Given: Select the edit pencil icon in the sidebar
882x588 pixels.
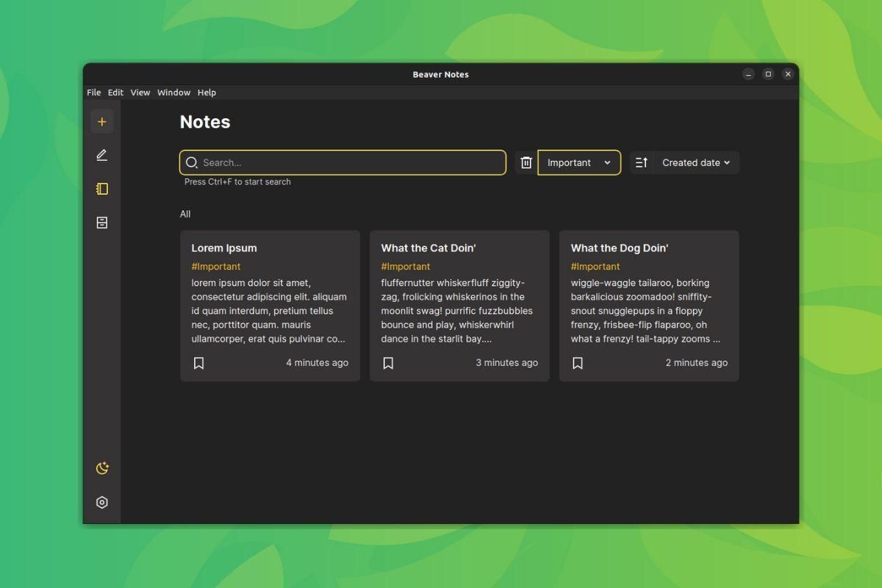Looking at the screenshot, I should coord(102,154).
